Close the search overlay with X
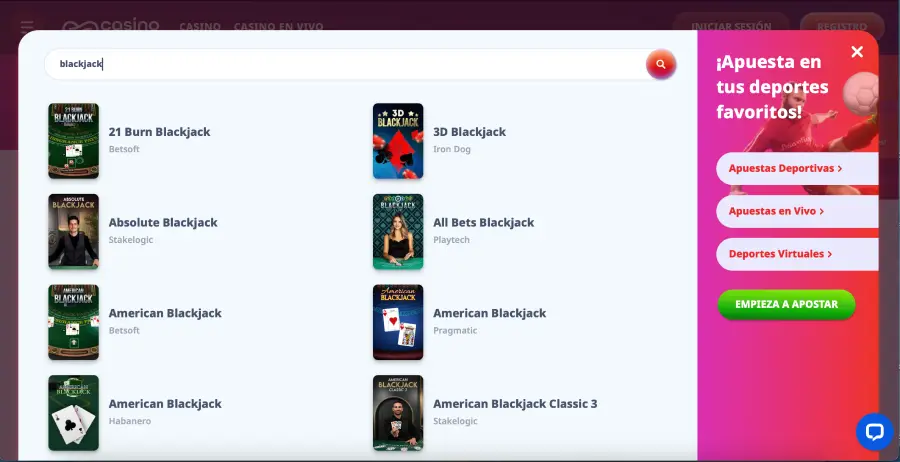 coord(857,52)
